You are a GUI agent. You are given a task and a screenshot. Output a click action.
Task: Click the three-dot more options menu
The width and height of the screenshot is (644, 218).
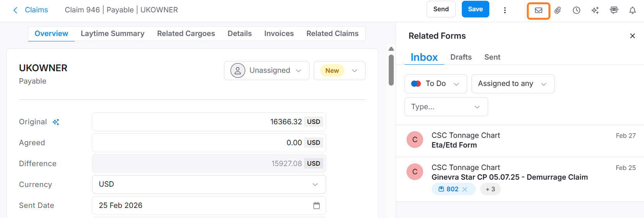(505, 10)
